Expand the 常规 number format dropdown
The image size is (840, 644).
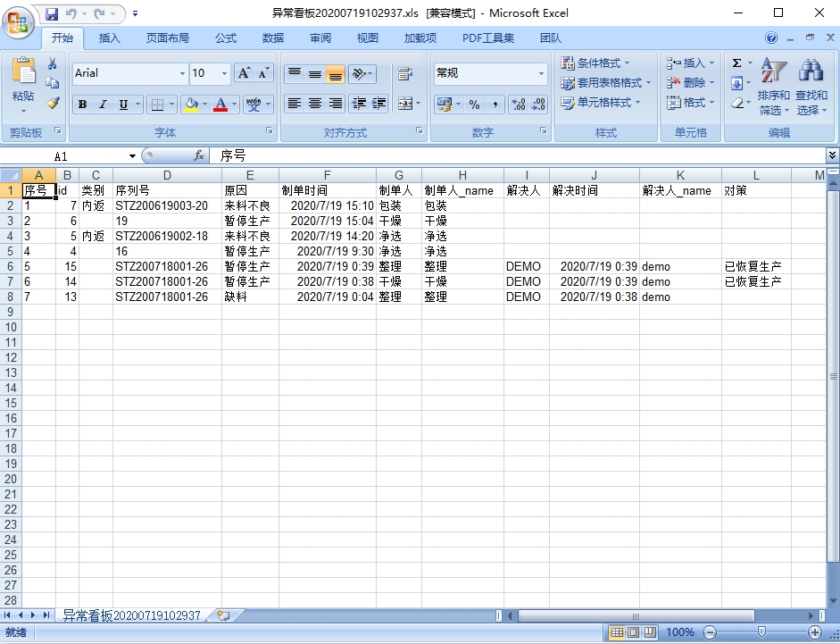point(541,73)
